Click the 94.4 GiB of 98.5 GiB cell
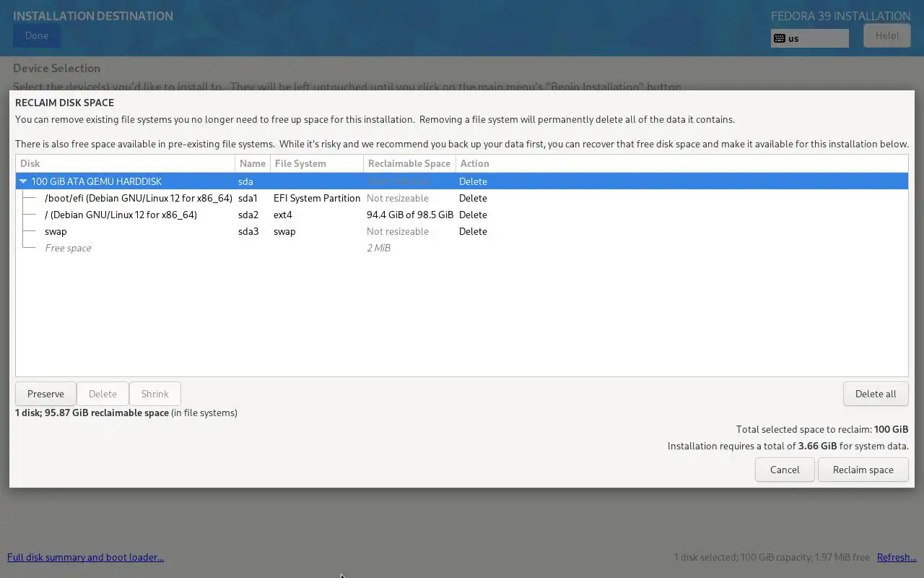 pos(410,215)
